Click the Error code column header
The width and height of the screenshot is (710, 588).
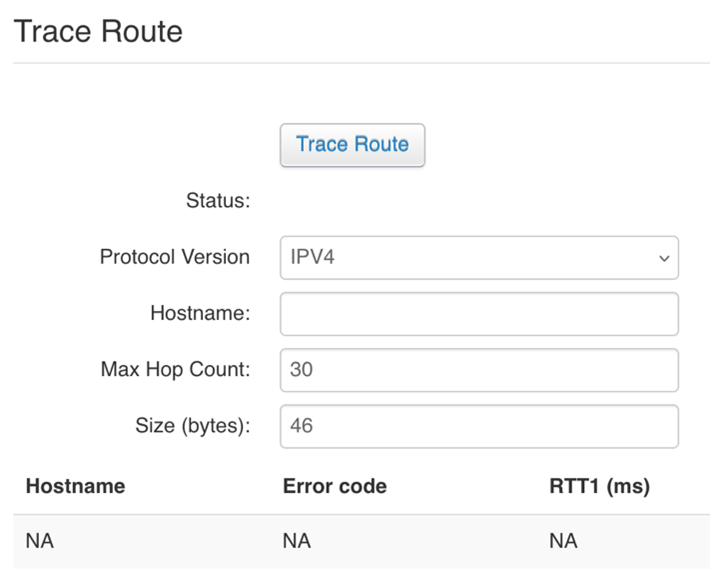coord(334,486)
